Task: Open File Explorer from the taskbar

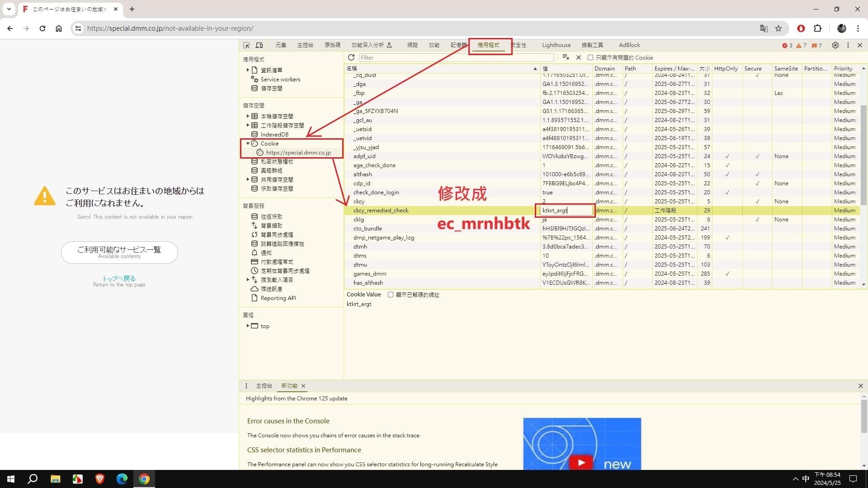Action: [x=55, y=479]
